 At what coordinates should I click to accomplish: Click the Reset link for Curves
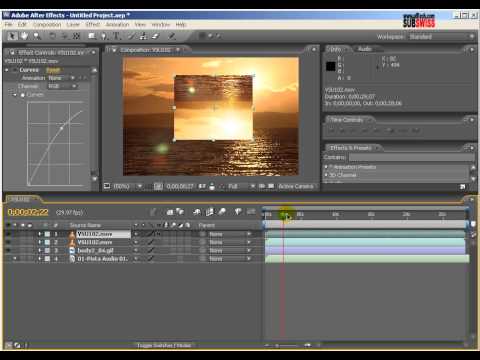coord(53,70)
